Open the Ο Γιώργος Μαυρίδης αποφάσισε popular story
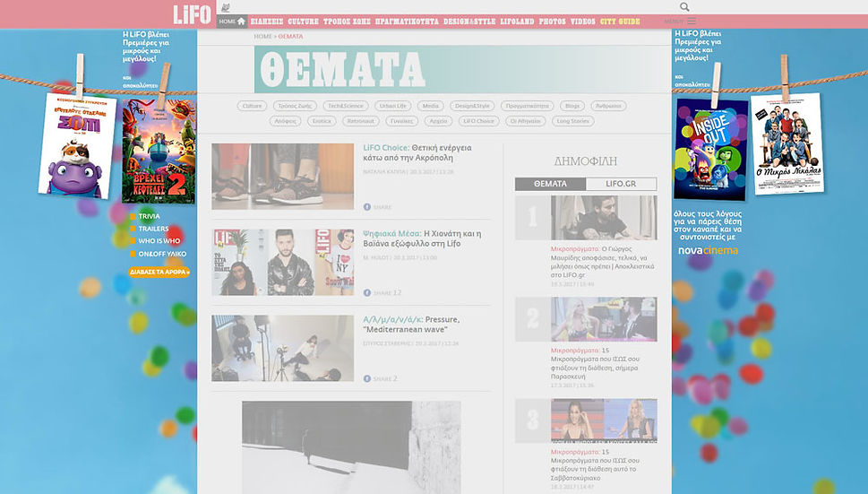 pos(602,262)
